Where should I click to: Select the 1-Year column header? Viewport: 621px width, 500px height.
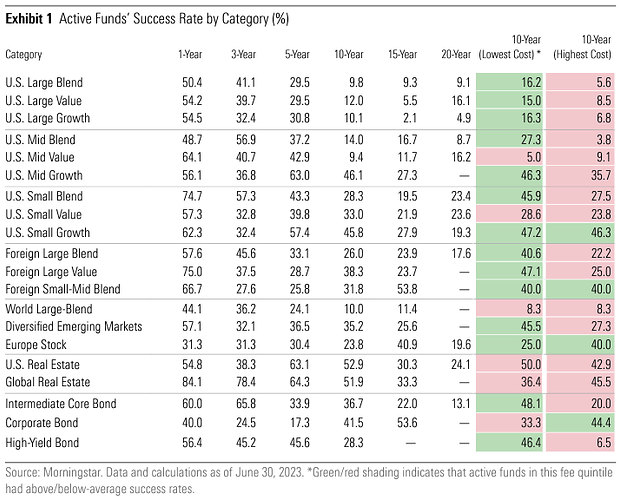click(x=190, y=54)
